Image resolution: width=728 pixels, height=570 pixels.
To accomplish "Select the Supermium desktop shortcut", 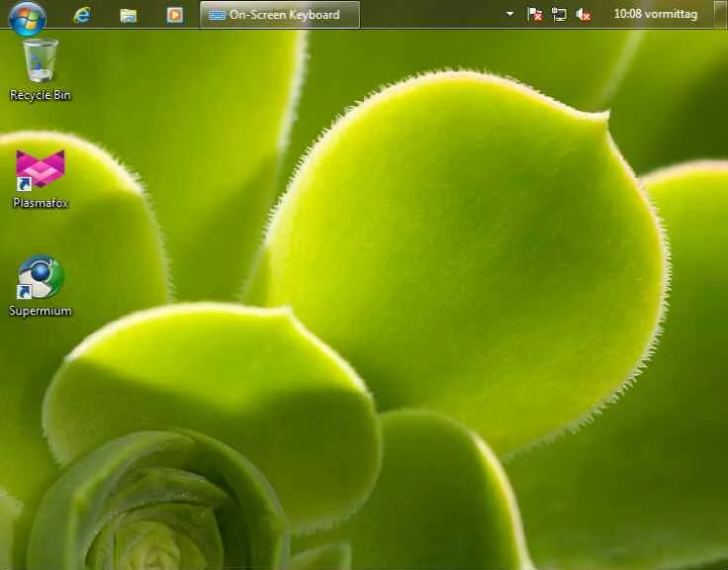I will (41, 286).
